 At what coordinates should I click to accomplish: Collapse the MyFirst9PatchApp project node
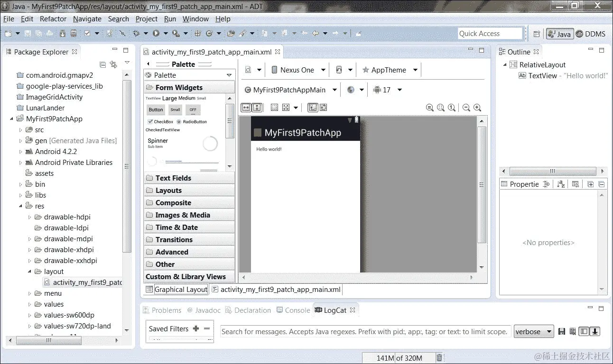(12, 119)
